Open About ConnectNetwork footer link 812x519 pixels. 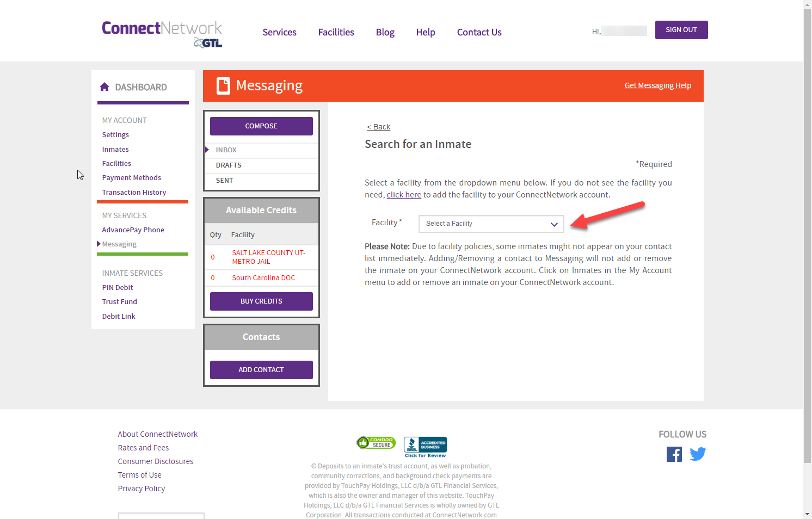[158, 434]
